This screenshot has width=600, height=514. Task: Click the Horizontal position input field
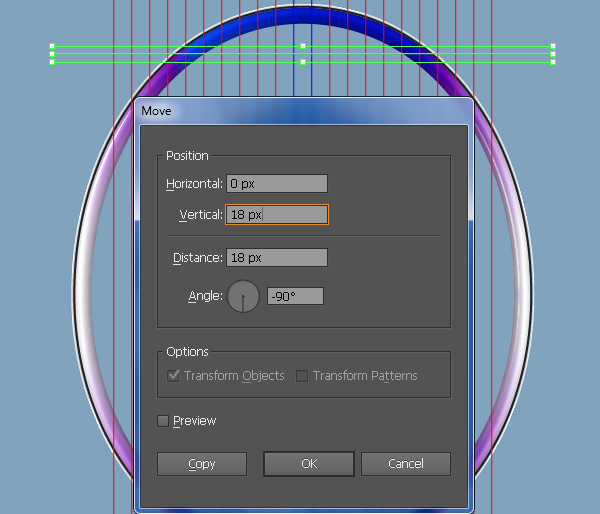277,184
